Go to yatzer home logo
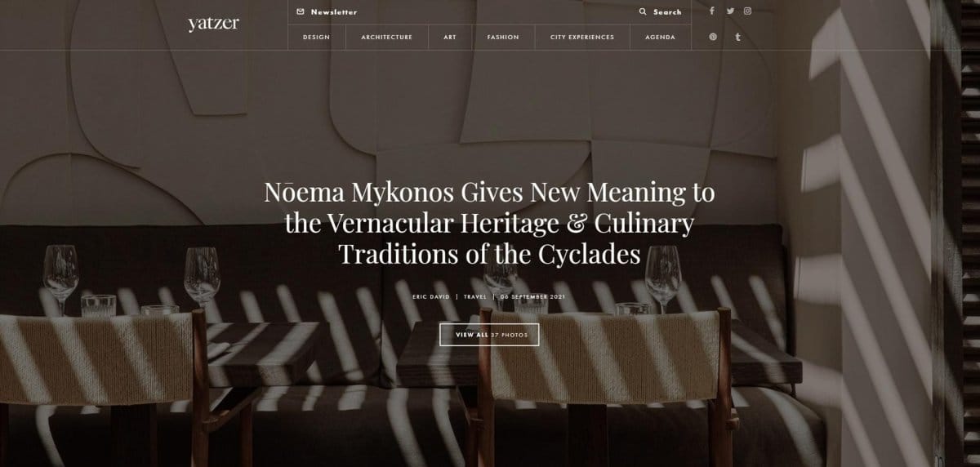This screenshot has height=467, width=980. coord(213,24)
